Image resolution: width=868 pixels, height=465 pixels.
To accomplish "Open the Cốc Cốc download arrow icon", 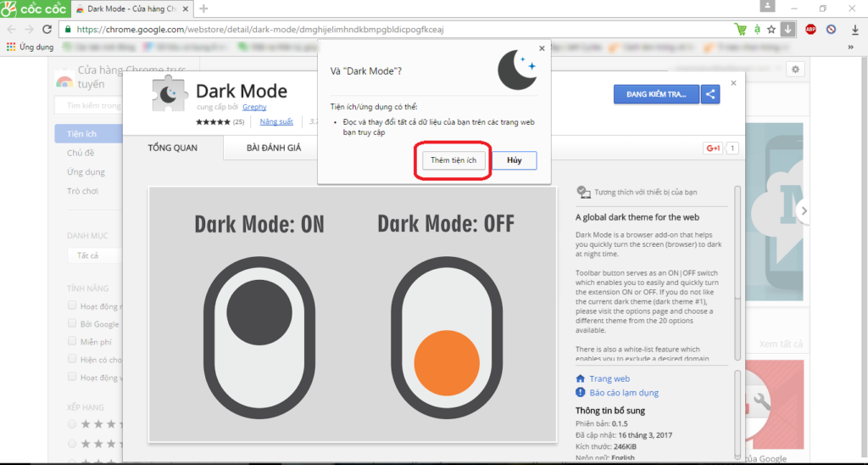I will 788,29.
